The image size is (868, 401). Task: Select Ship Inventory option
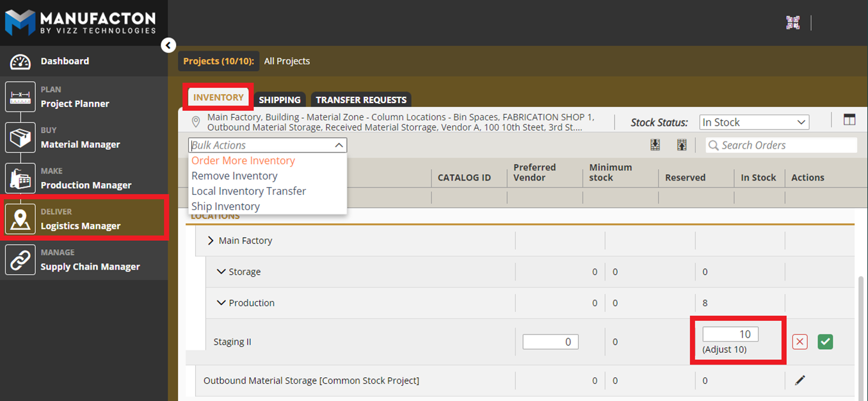pos(225,207)
